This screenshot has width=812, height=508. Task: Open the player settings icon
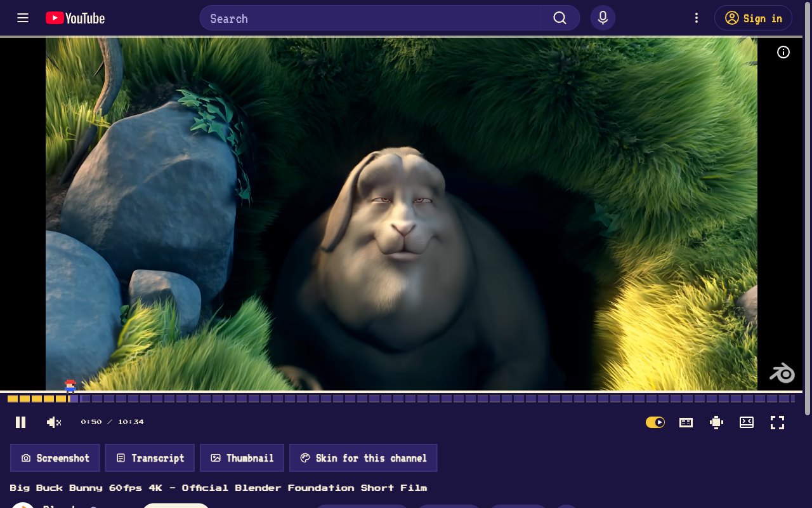pyautogui.click(x=716, y=422)
